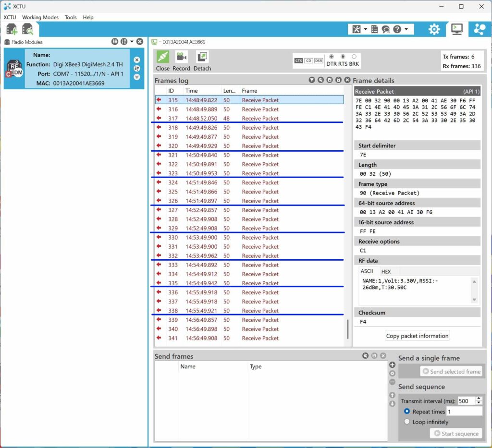Load frames list icon in the Send frames header
The image size is (492, 448).
point(365,355)
